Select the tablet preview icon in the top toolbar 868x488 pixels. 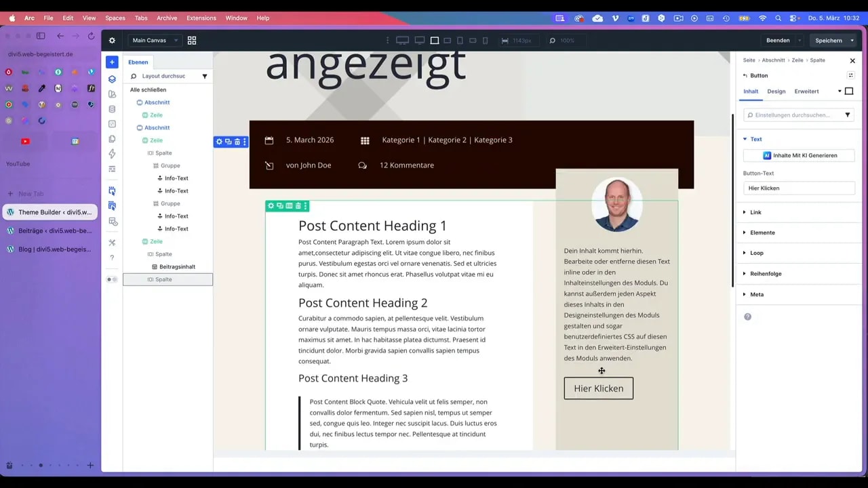click(x=460, y=41)
